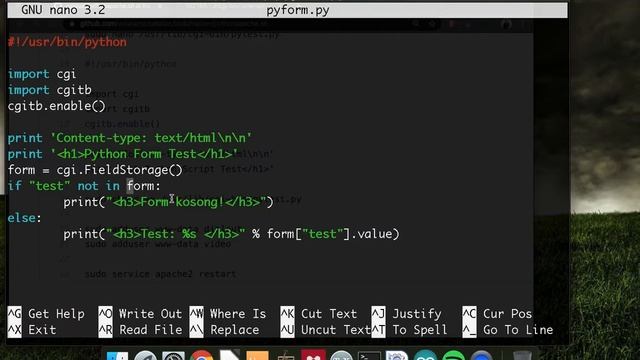
Task: Click the 'Form kosong!' print statement
Action: (x=168, y=202)
